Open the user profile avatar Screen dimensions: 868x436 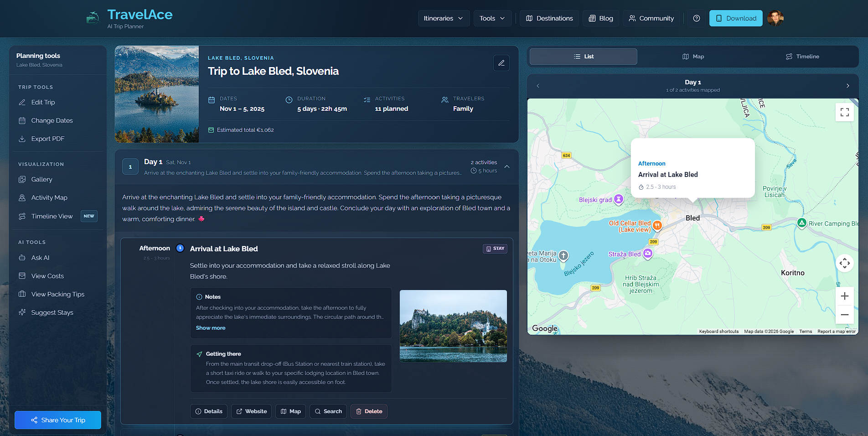pos(775,18)
